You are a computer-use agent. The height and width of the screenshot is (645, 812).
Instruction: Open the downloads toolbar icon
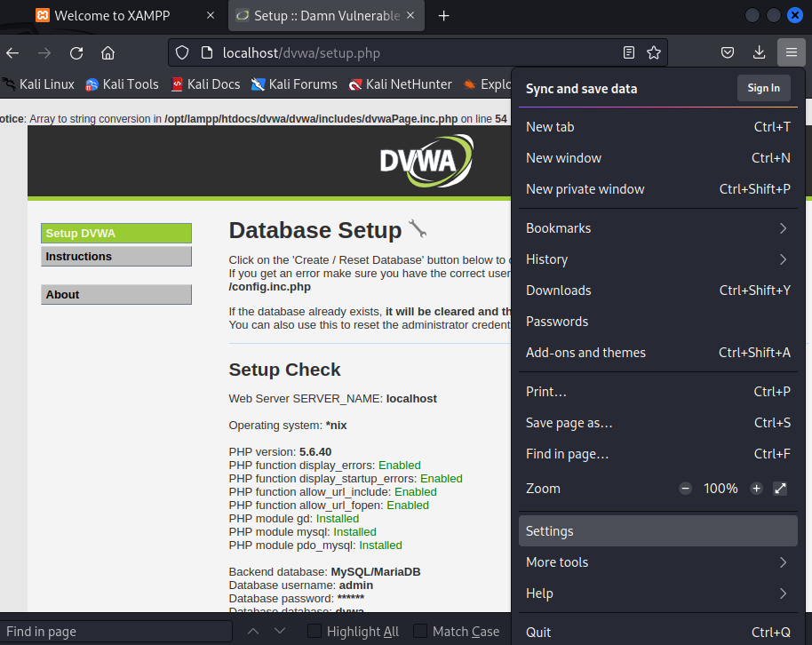pos(760,52)
